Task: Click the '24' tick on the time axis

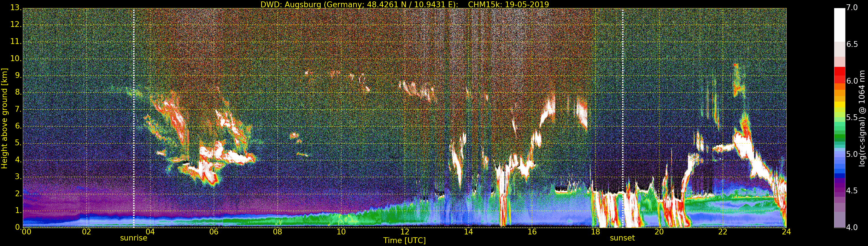Action: coord(786,232)
